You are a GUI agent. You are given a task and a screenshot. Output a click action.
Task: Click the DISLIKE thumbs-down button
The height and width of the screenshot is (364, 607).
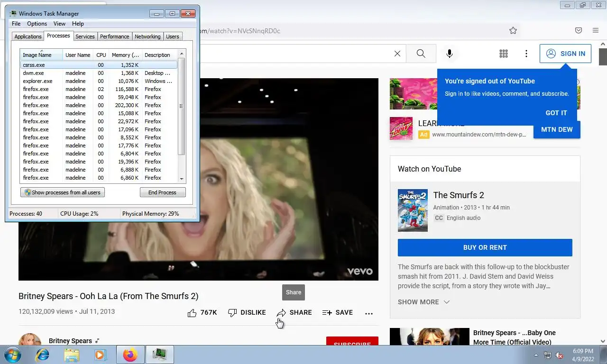coord(247,313)
